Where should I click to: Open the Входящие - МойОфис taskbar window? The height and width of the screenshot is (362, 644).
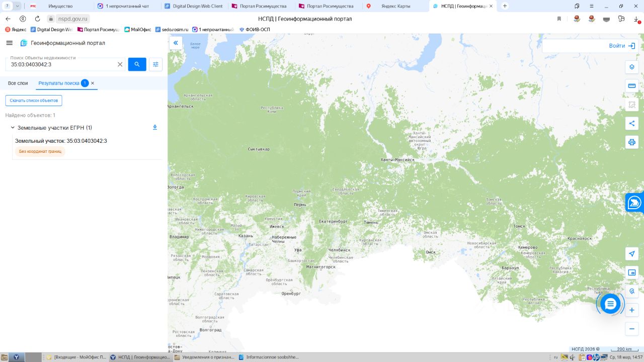point(76,357)
